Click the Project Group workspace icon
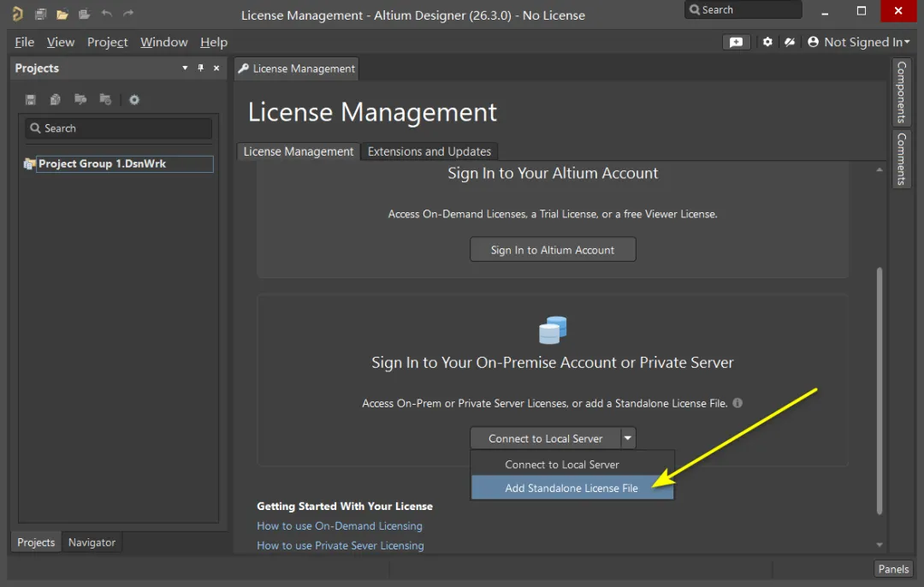Viewport: 924px width, 587px height. pyautogui.click(x=29, y=163)
